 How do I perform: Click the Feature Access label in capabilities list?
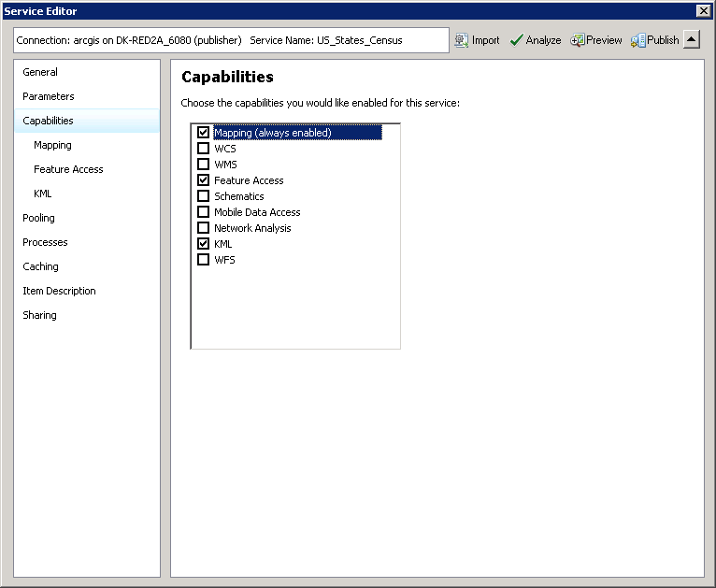click(x=249, y=180)
